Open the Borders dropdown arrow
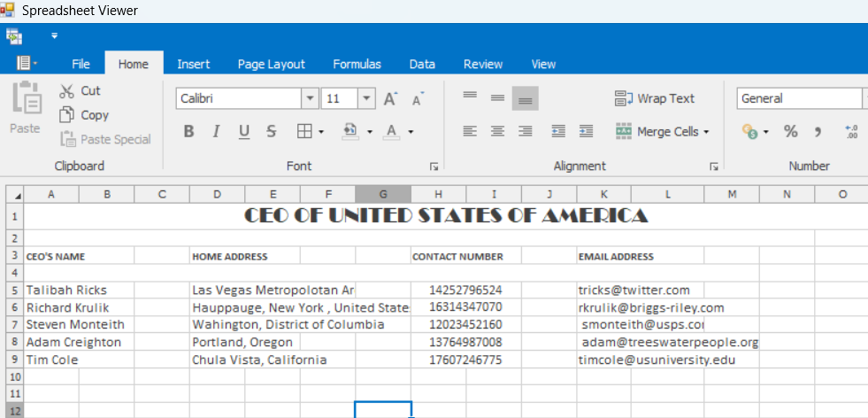The image size is (868, 418). [x=321, y=132]
